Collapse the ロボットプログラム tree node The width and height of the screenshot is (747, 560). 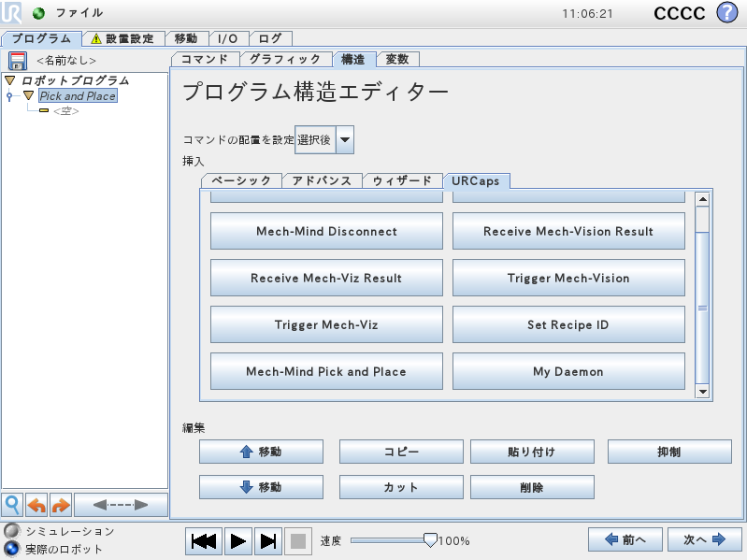[10, 80]
